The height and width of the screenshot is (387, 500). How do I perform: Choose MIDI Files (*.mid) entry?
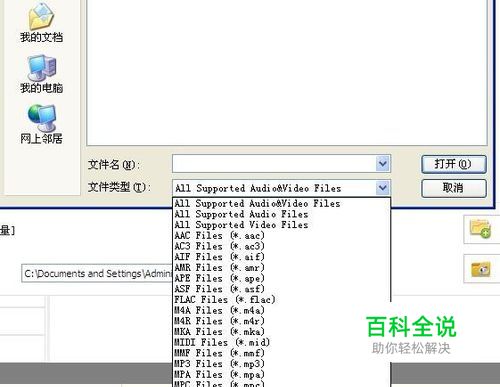[282, 342]
